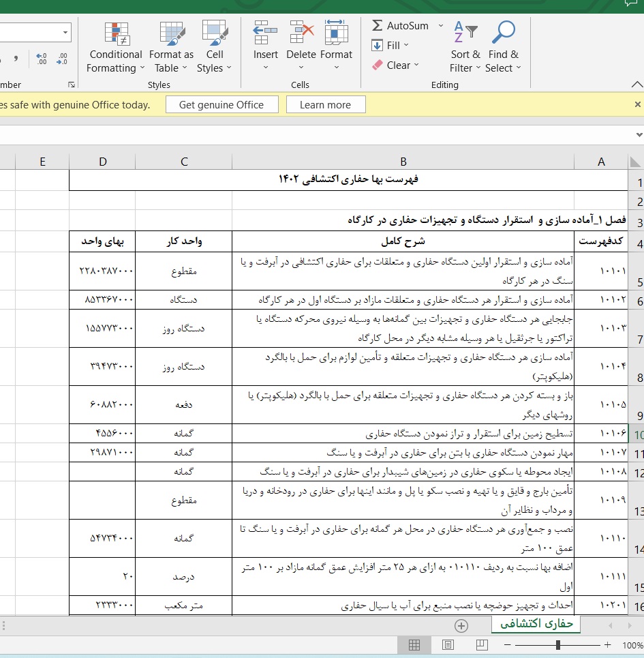Open Sort & Filter tool
The height and width of the screenshot is (658, 644).
465,48
